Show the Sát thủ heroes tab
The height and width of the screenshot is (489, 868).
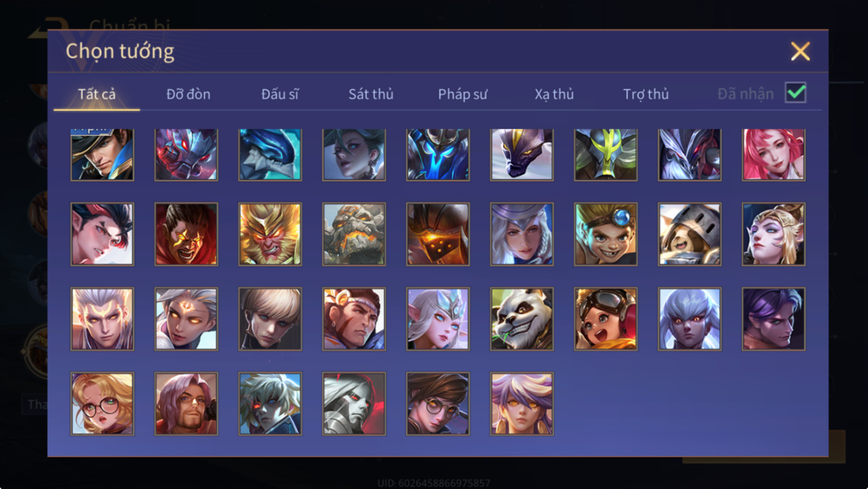click(371, 94)
